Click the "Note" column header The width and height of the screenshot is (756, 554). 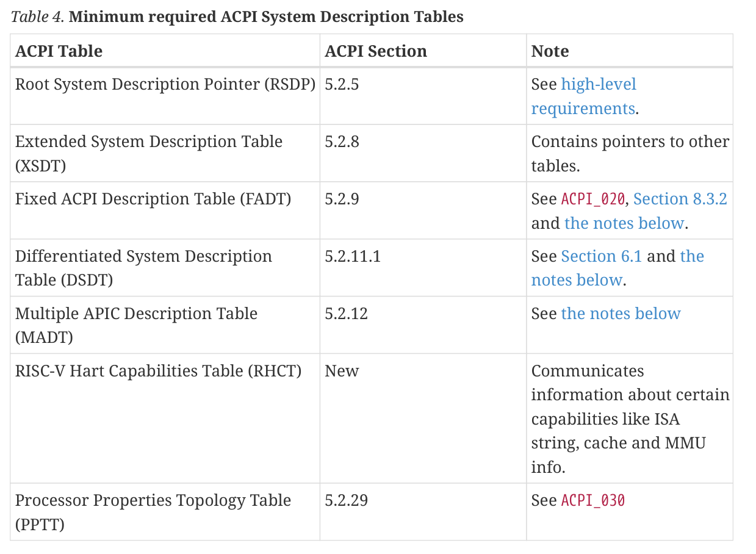(x=550, y=51)
